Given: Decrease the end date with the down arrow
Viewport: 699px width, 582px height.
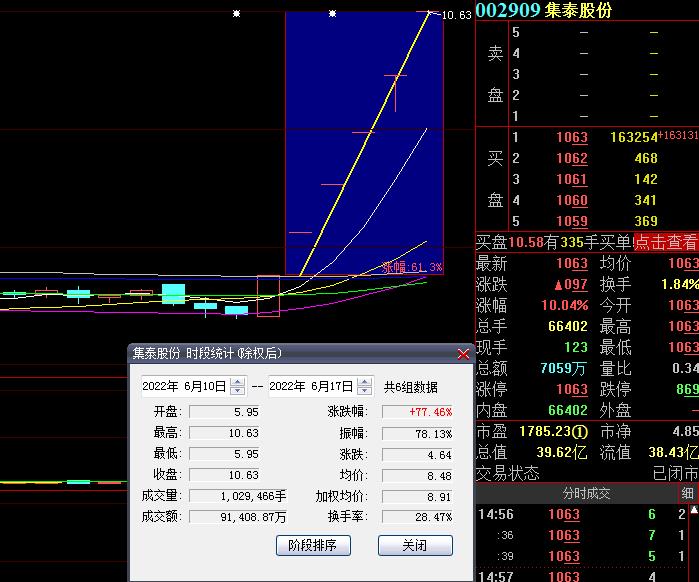Looking at the screenshot, I should click(362, 391).
